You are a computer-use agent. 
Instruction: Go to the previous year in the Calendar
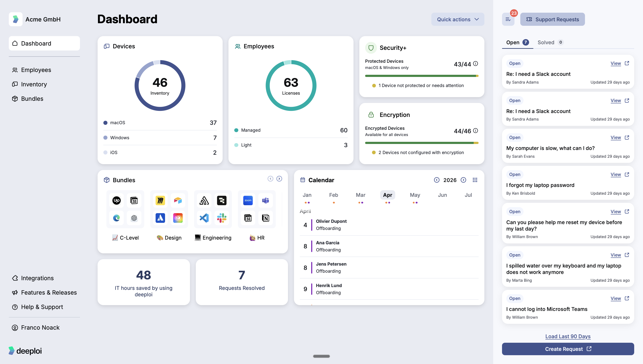pyautogui.click(x=437, y=180)
